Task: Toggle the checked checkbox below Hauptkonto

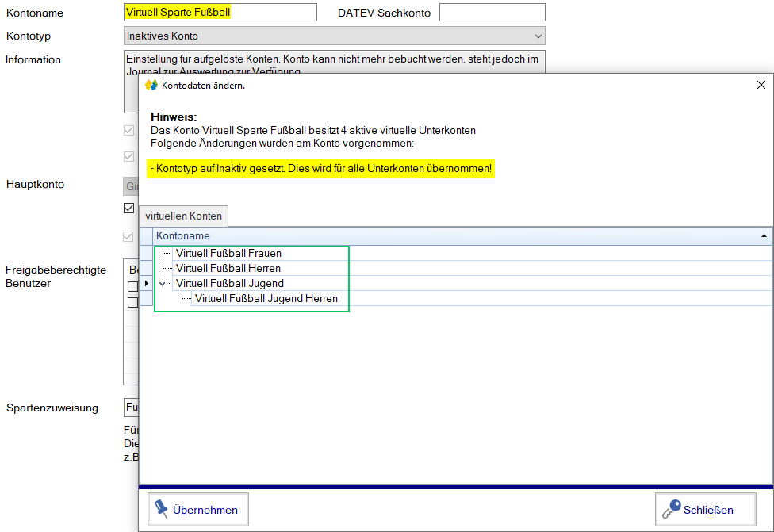Action: 128,209
